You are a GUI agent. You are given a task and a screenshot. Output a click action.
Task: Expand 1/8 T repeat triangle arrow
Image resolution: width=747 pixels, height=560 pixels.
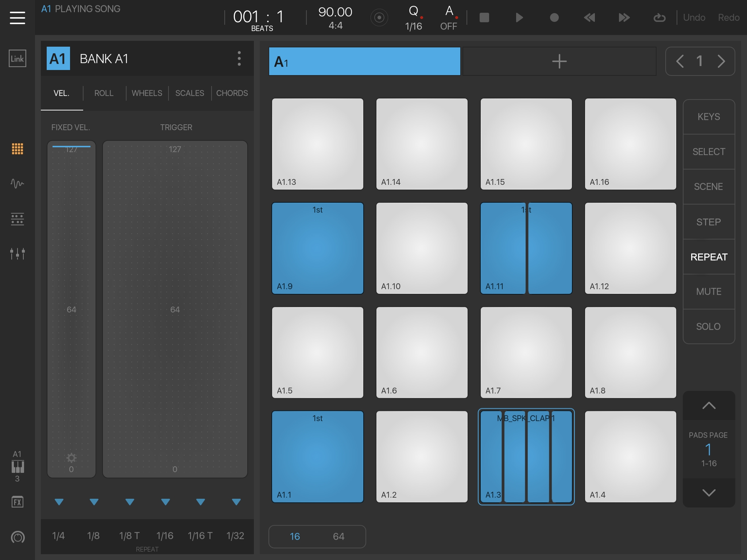(130, 502)
